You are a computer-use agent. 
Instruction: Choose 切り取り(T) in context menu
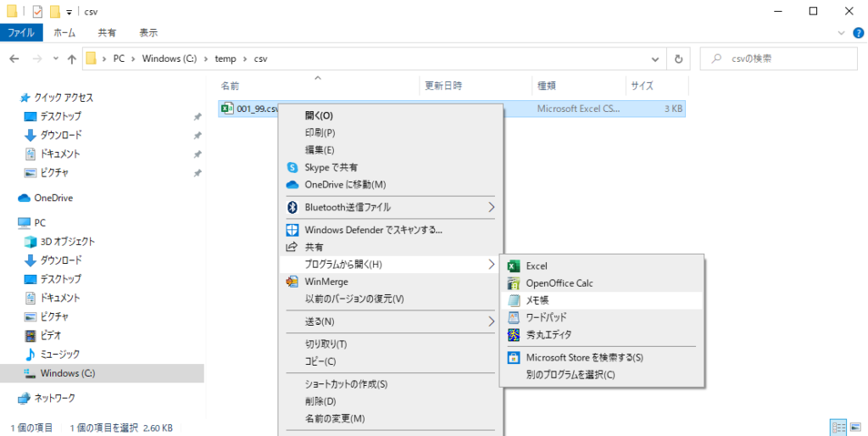(x=390, y=344)
